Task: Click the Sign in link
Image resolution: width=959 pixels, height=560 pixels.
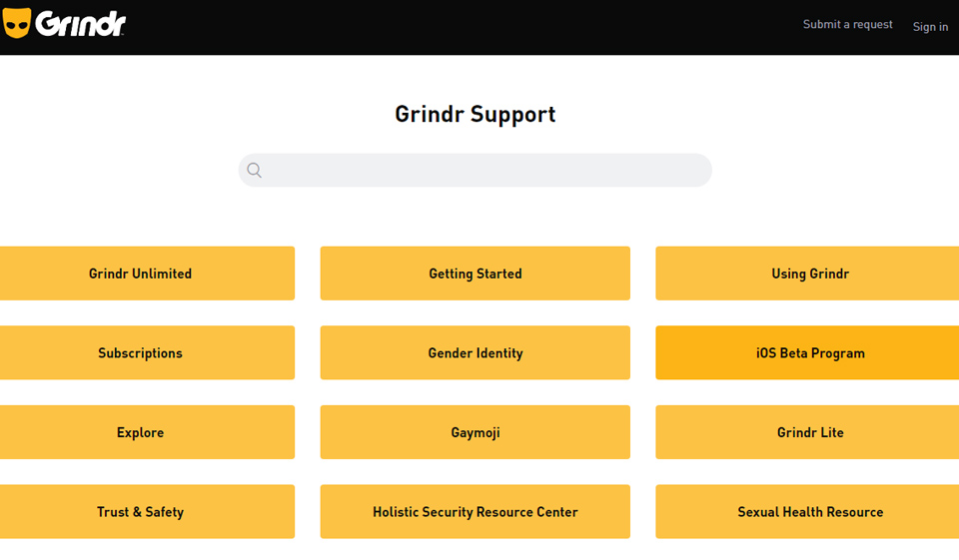Action: tap(930, 27)
